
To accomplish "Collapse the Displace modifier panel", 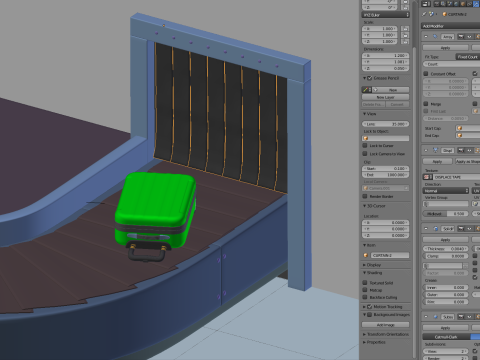I will 426,151.
